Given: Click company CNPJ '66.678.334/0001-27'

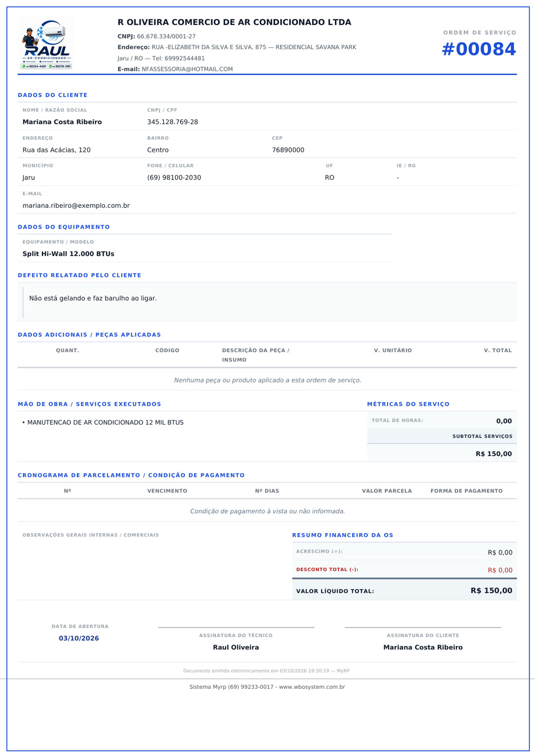Looking at the screenshot, I should point(166,36).
